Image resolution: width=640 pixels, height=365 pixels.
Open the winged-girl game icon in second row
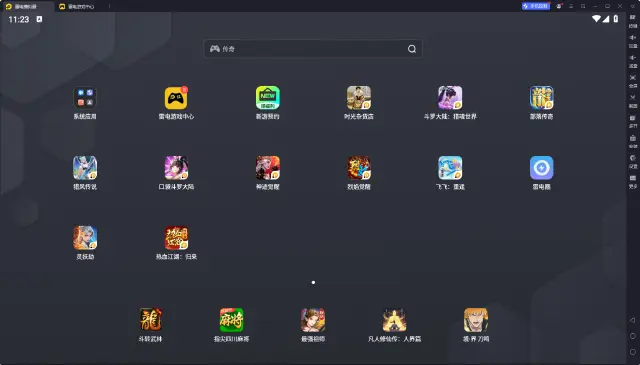pyautogui.click(x=85, y=168)
